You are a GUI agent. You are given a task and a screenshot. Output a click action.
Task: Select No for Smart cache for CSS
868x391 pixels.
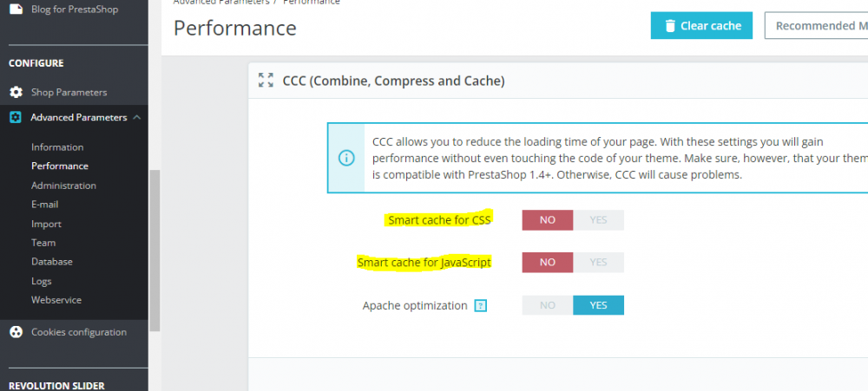coord(548,220)
